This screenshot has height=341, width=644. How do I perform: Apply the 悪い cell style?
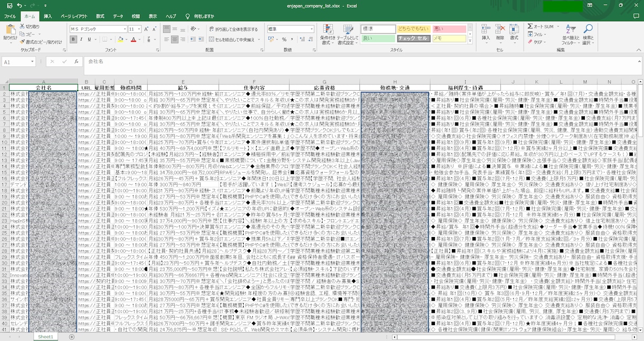point(449,29)
